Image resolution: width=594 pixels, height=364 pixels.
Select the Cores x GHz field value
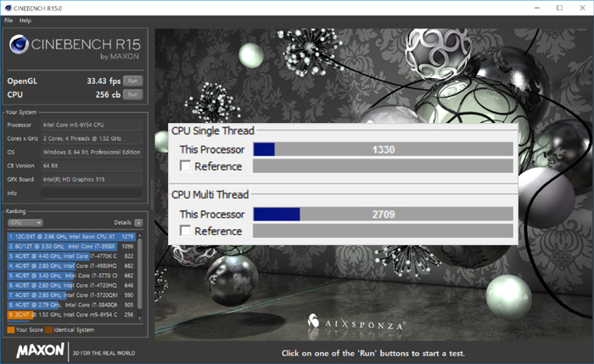click(x=92, y=138)
